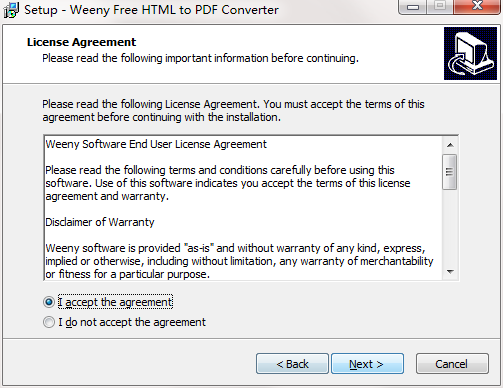Click the license scrollbar up arrow
This screenshot has width=503, height=388.
(450, 145)
